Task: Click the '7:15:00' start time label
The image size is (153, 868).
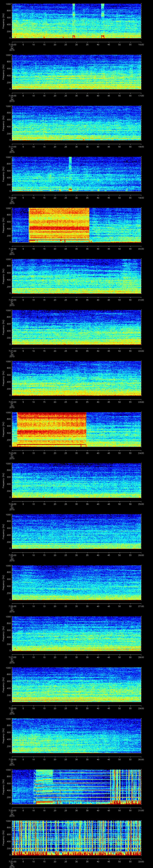Action: point(12,44)
